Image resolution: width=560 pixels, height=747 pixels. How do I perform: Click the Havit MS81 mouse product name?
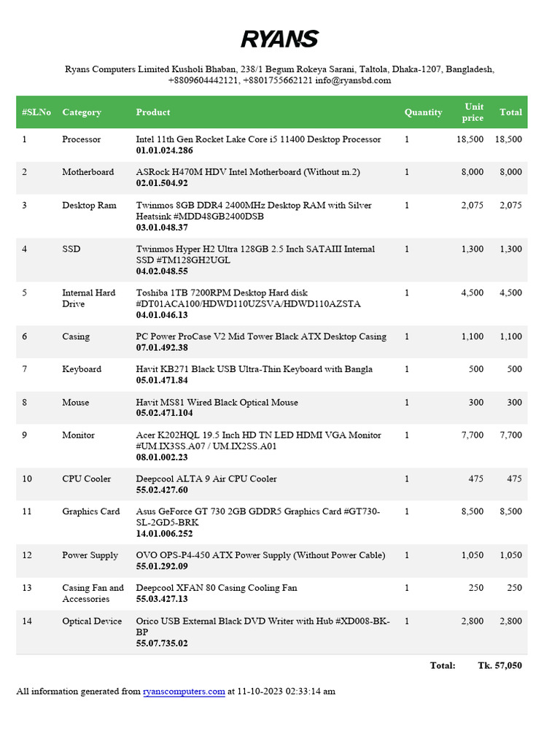coord(217,403)
